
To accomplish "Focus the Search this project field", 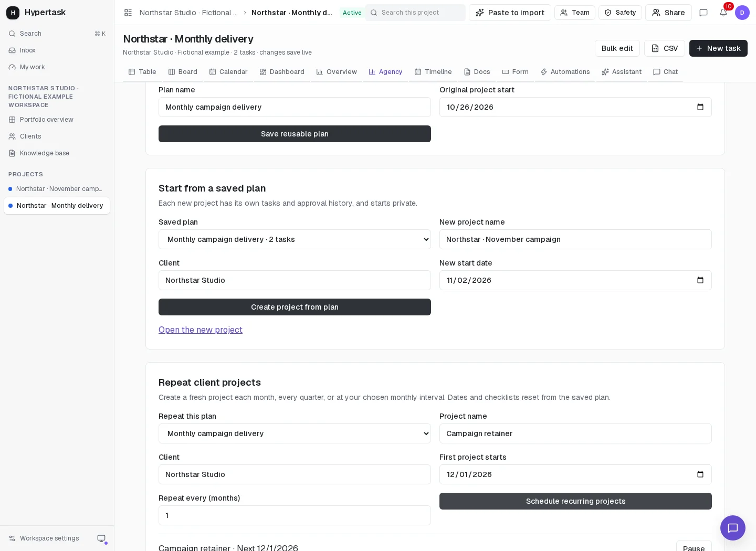I will [415, 13].
